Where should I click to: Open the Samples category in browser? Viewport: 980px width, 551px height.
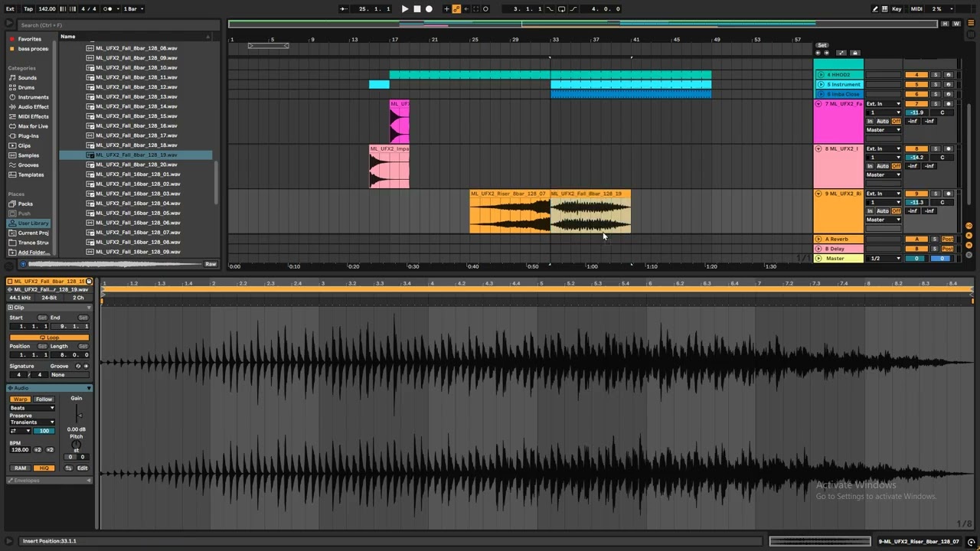tap(28, 155)
